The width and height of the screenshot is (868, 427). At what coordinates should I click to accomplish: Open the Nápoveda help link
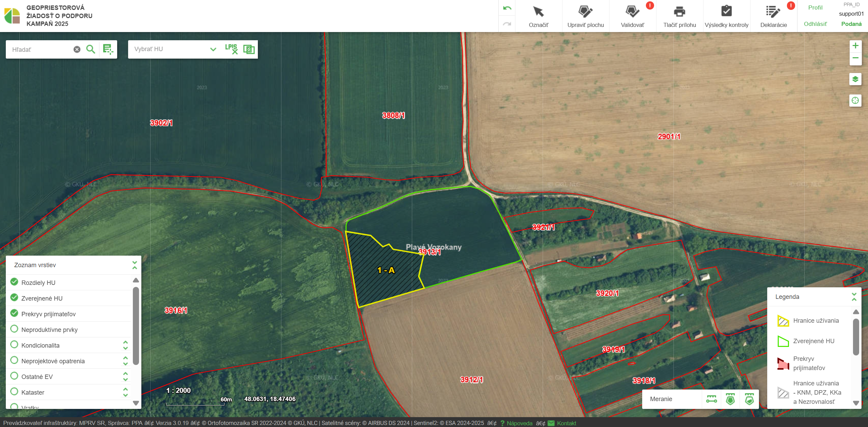point(519,423)
